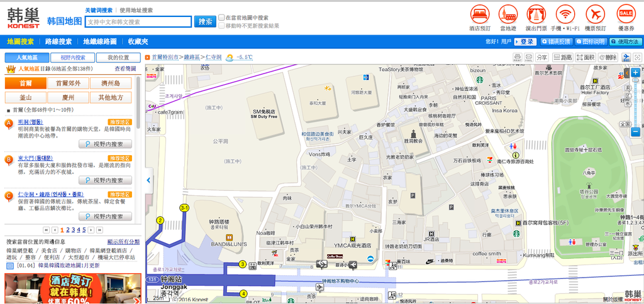The width and height of the screenshot is (644, 304).
Task: Open the SALE coupons icon
Action: coord(626,14)
